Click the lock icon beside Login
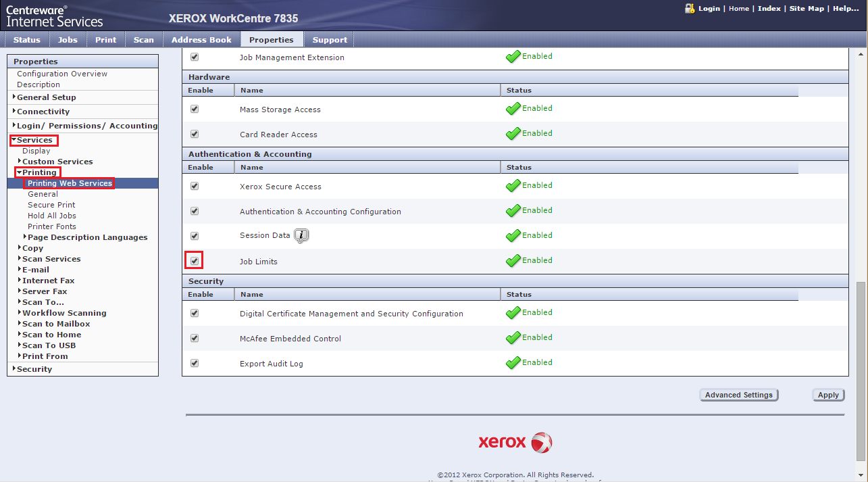 click(x=690, y=8)
